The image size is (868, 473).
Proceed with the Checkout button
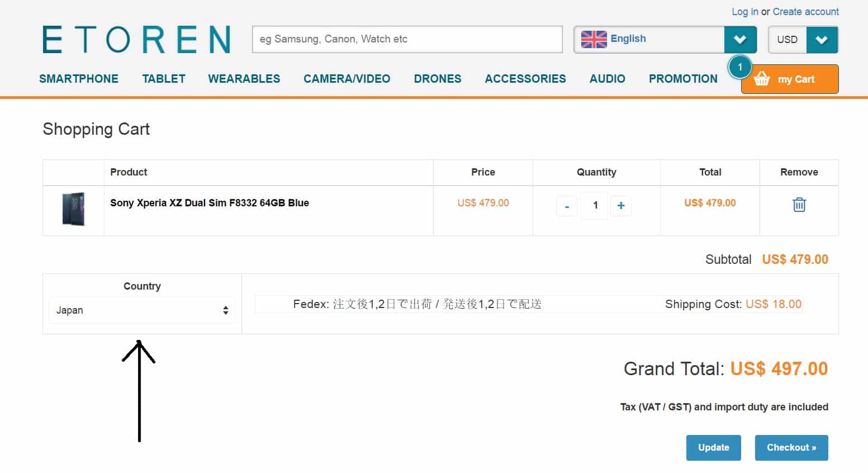(x=791, y=448)
